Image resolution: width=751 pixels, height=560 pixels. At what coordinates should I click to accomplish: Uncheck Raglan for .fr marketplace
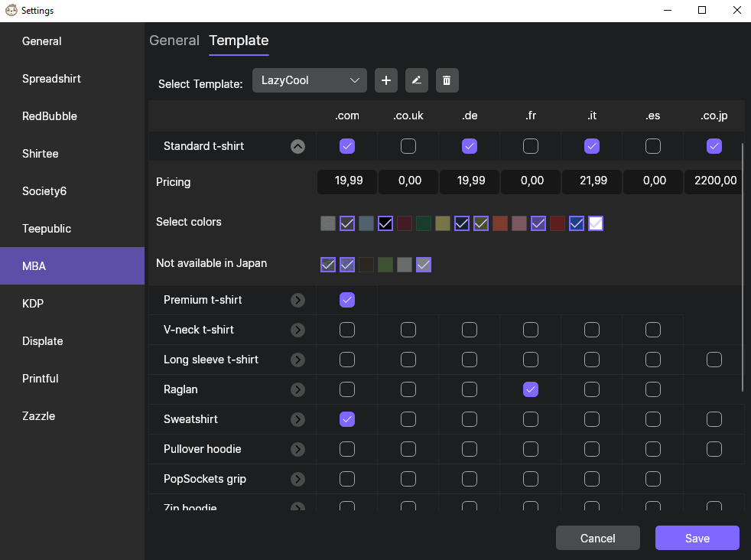click(x=531, y=389)
